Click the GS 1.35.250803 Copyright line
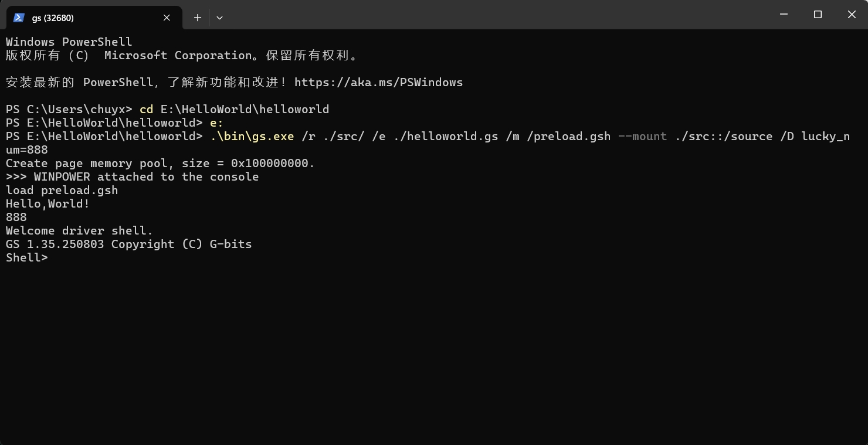Viewport: 868px width, 445px height. (x=128, y=244)
